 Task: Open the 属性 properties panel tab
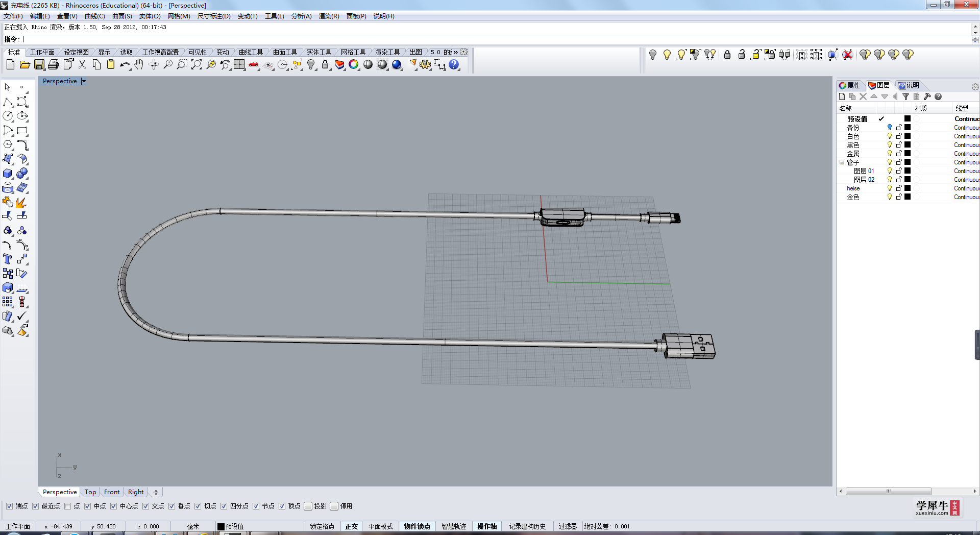click(850, 85)
